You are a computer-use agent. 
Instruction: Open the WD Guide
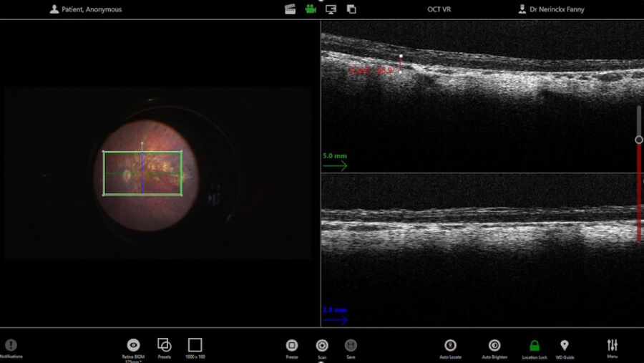[x=565, y=349]
